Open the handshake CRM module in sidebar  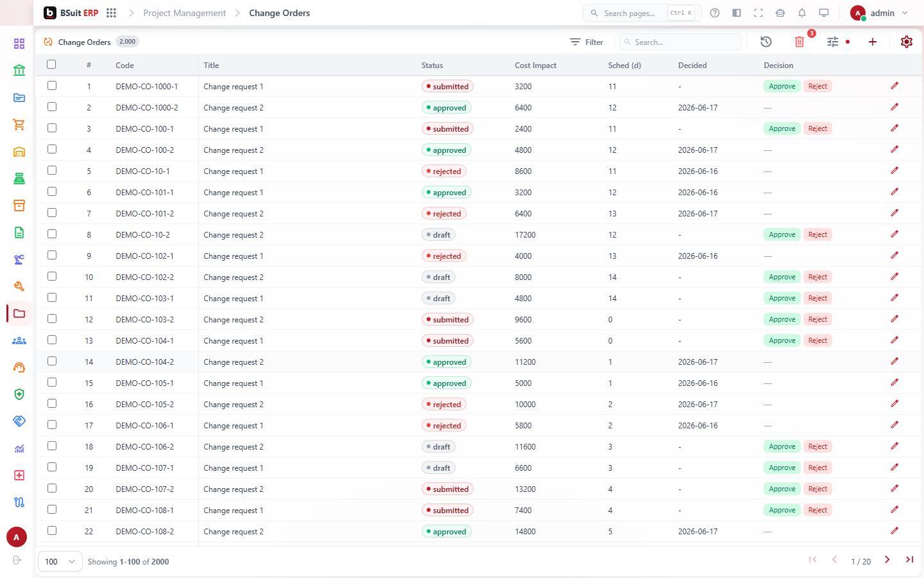coord(19,421)
